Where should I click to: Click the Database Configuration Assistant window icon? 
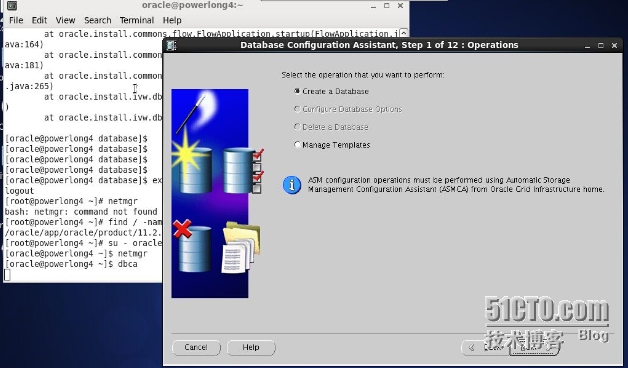172,45
